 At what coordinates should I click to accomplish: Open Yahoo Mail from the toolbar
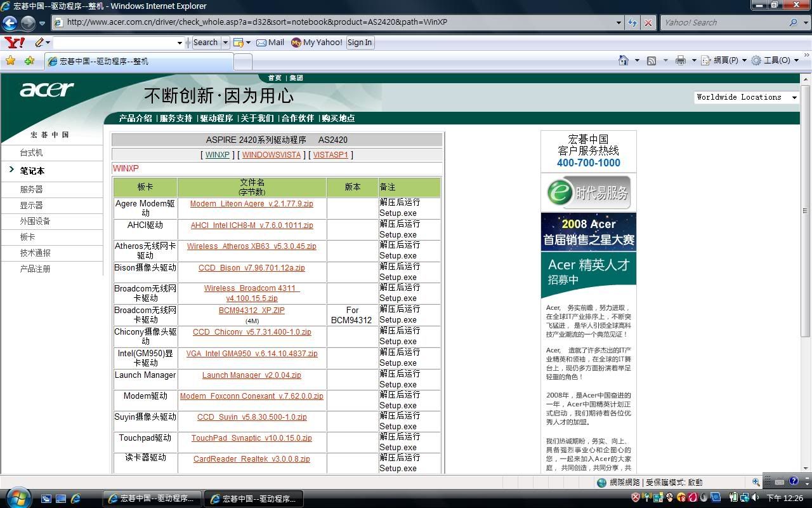click(x=270, y=43)
